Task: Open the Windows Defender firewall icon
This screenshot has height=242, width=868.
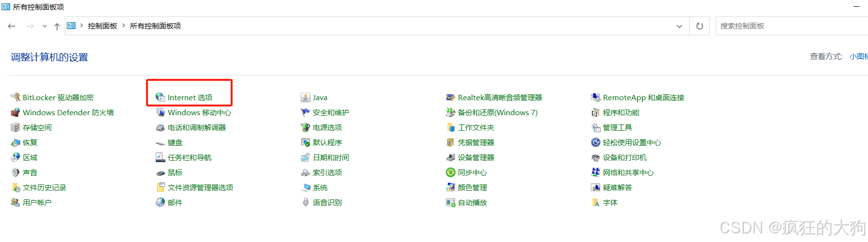Action: pos(15,112)
